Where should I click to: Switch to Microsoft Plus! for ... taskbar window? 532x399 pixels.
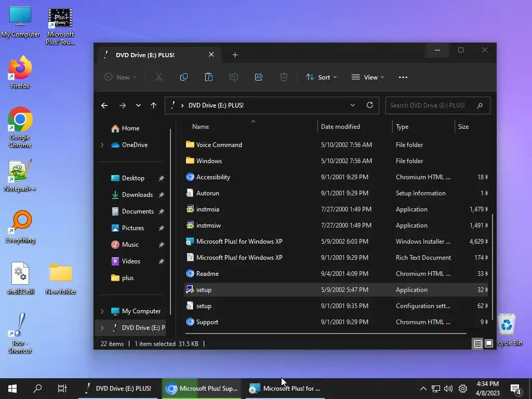(x=285, y=389)
